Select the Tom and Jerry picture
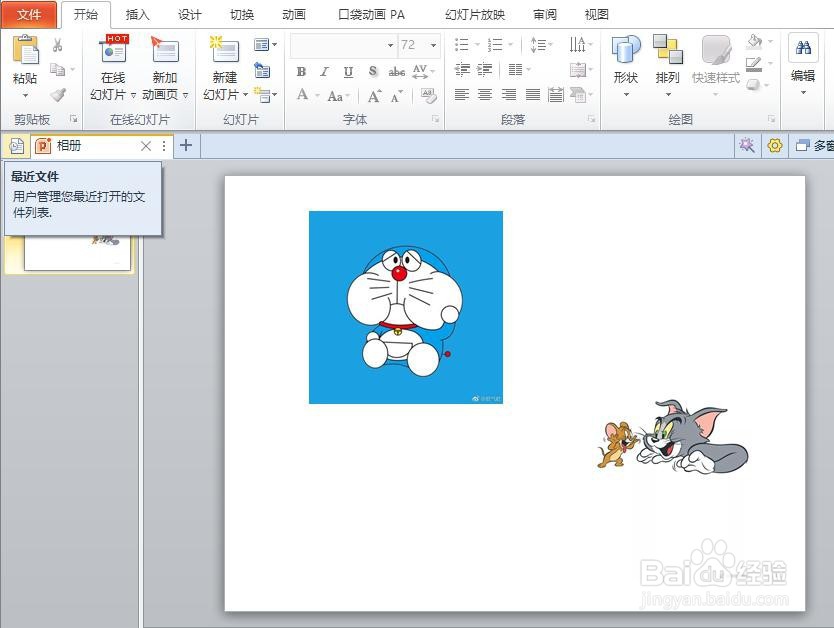834x628 pixels. coord(672,436)
